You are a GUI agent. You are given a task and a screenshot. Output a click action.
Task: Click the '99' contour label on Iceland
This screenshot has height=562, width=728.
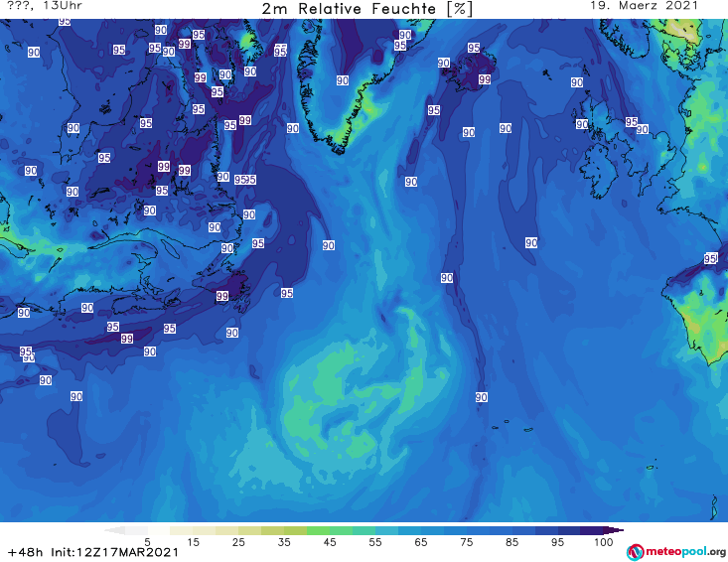point(485,79)
